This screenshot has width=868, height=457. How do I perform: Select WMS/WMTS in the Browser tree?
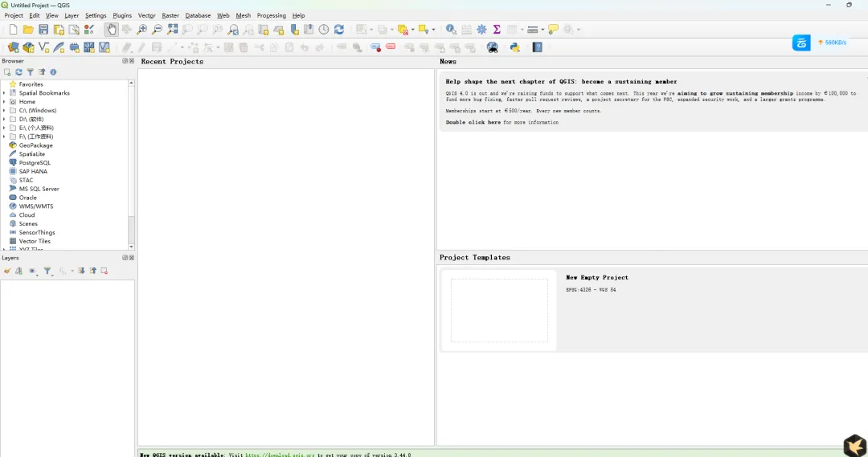pos(36,206)
